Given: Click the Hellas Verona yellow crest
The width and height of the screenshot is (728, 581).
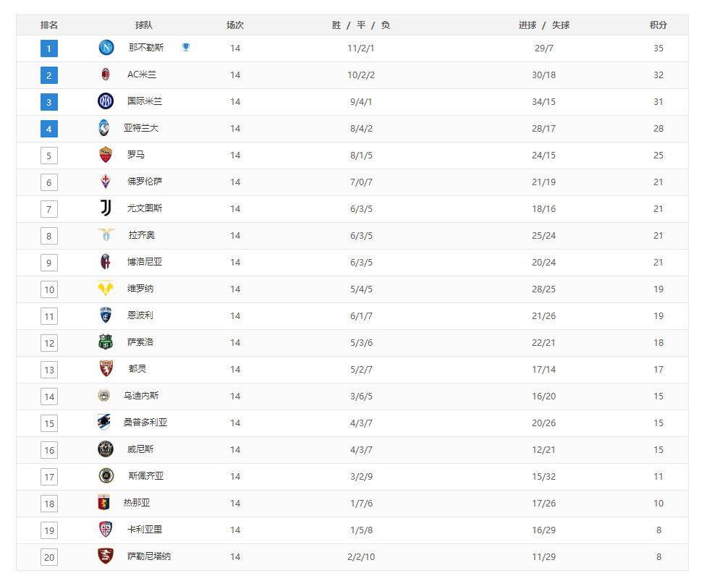Looking at the screenshot, I should (x=106, y=288).
